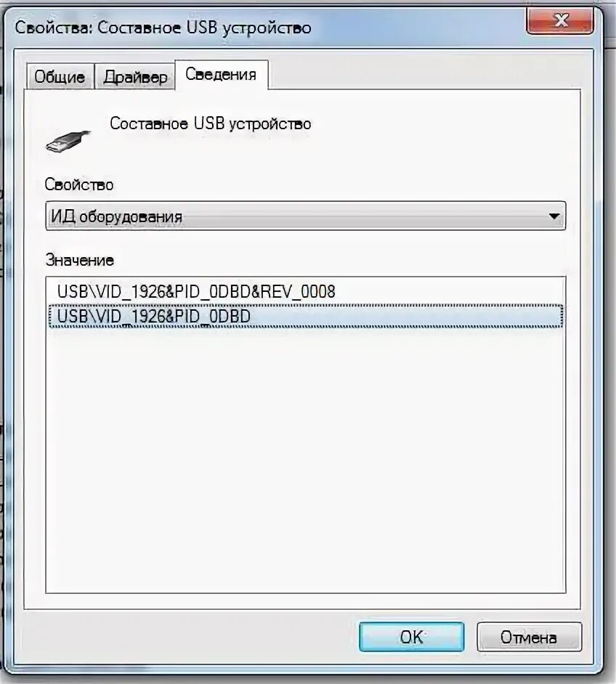Click the Свойство label above the combo box
Viewport: 616px width, 684px height.
pos(79,184)
